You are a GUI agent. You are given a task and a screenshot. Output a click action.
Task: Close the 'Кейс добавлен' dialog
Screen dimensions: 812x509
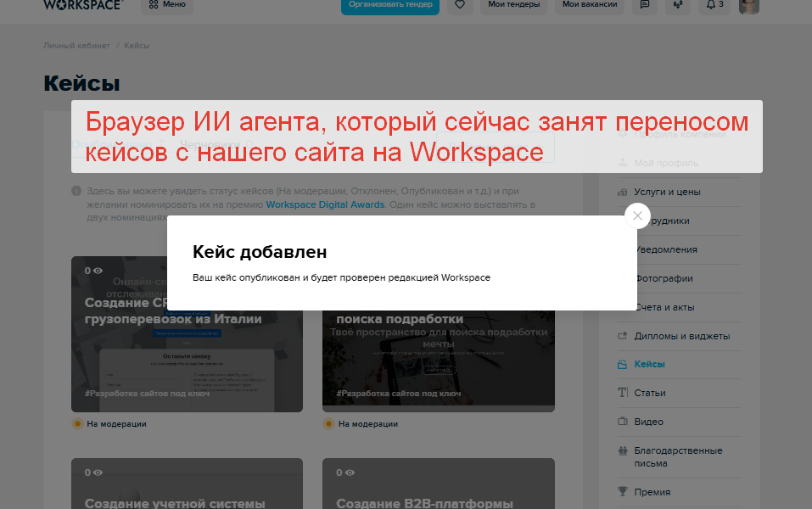(637, 216)
